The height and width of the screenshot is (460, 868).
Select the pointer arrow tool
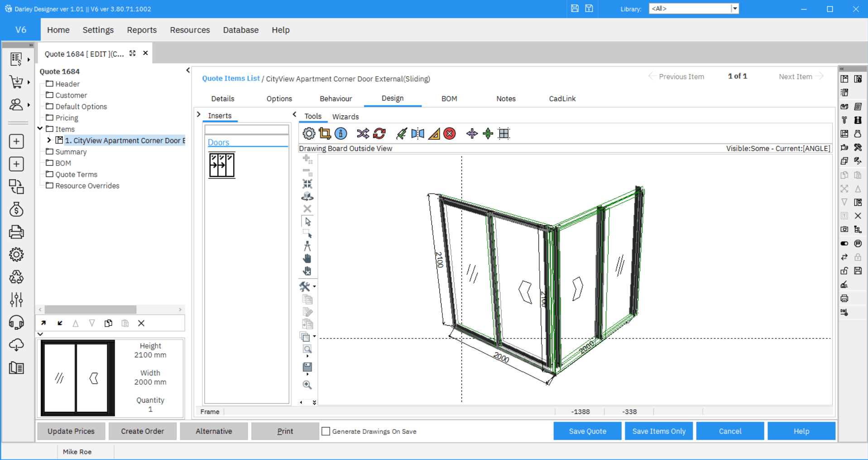[x=307, y=222]
